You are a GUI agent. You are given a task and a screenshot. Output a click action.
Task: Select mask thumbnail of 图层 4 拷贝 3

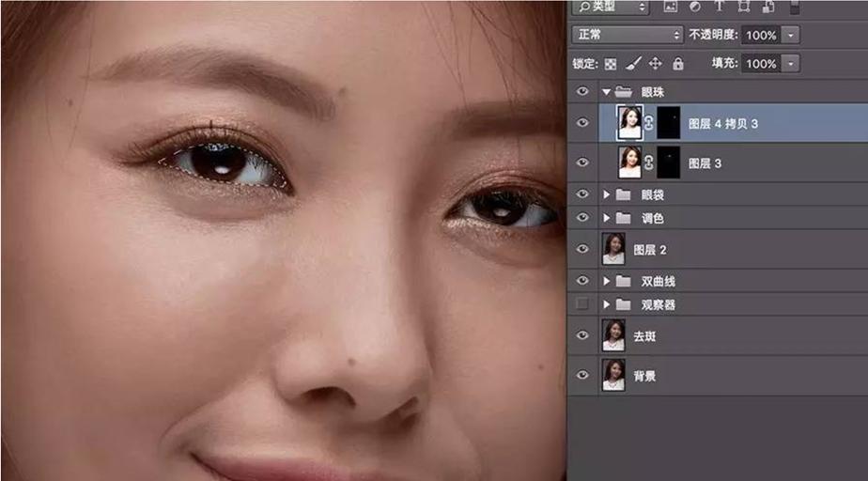click(x=668, y=123)
